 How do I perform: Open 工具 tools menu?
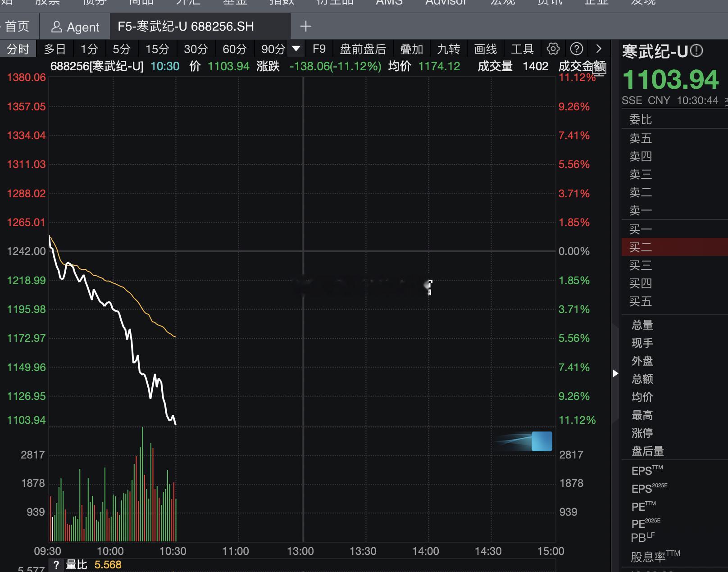point(522,49)
